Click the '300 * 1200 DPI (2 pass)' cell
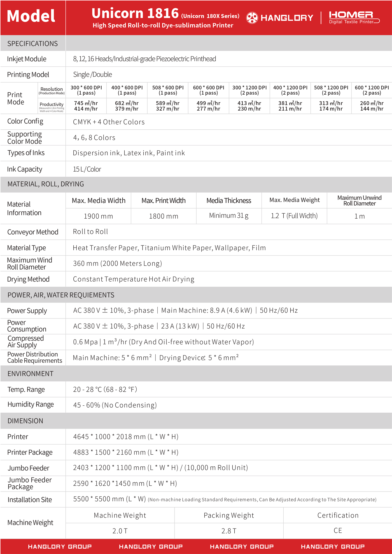 249,90
